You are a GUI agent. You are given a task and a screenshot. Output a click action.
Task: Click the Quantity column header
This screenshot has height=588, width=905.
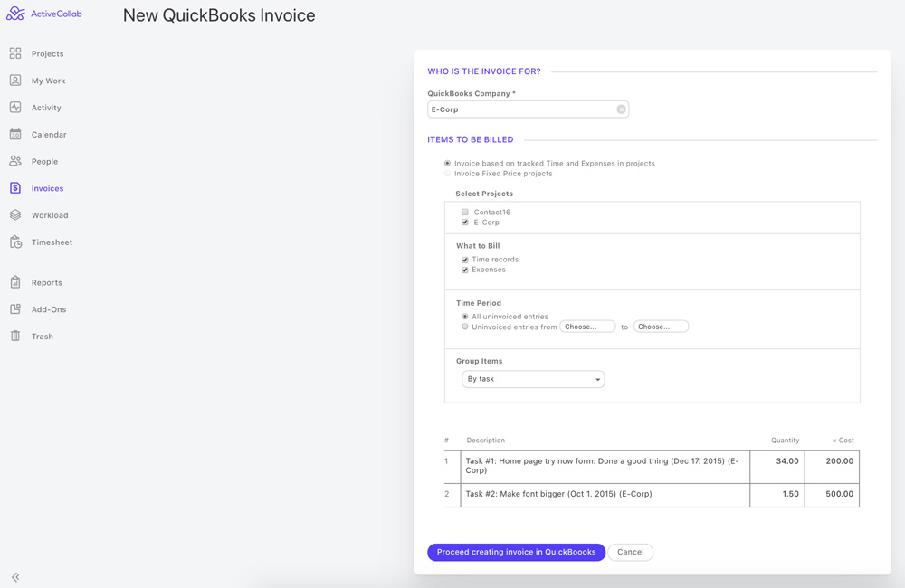785,441
